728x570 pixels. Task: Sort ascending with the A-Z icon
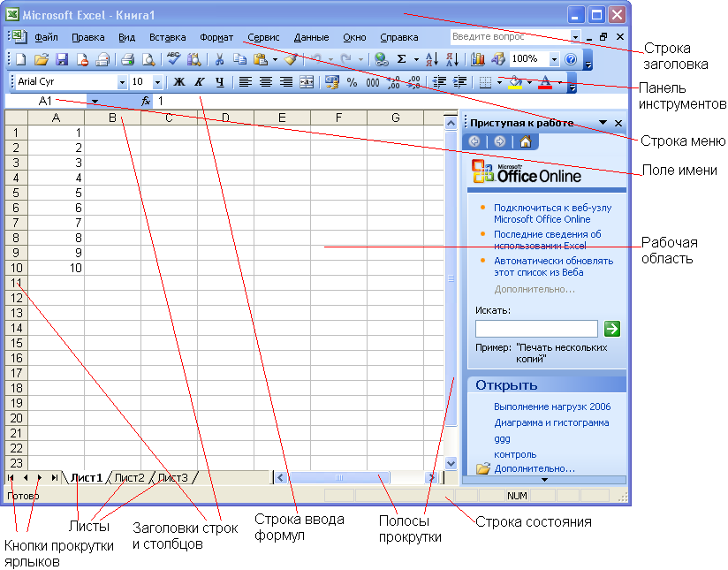pyautogui.click(x=432, y=59)
